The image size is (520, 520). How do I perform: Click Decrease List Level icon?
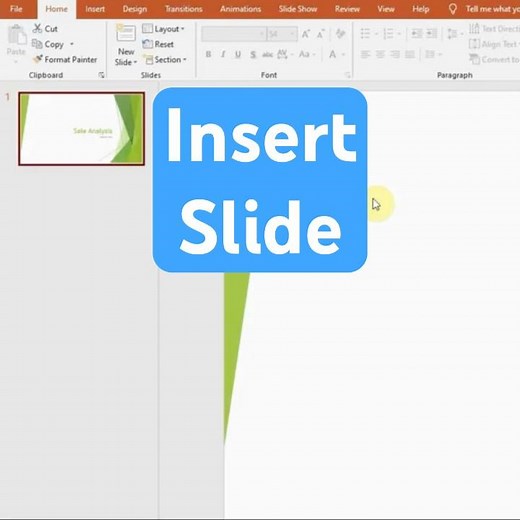(417, 34)
